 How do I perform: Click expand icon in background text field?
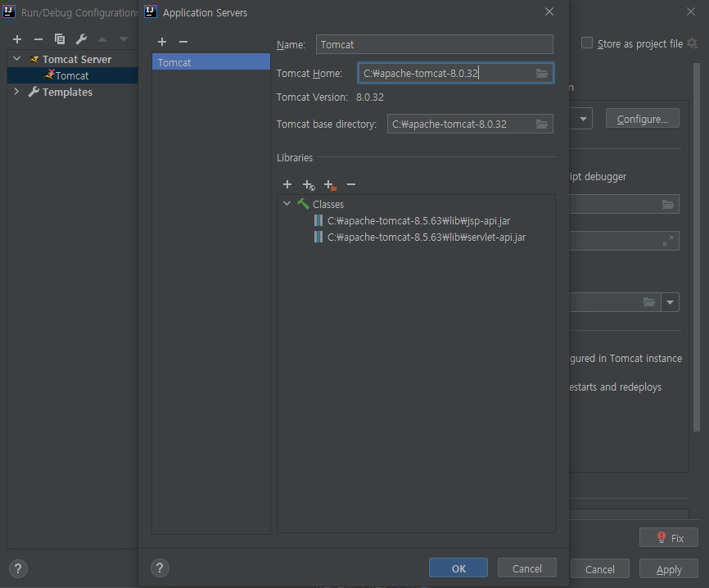point(668,241)
